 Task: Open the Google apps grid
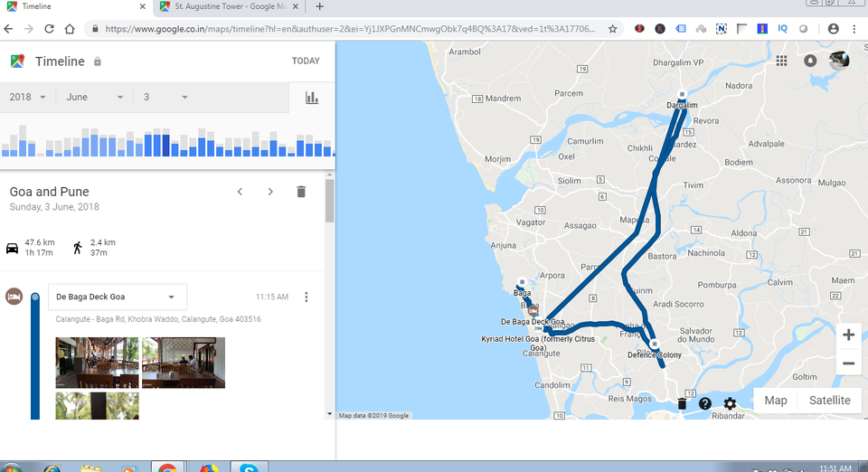781,61
